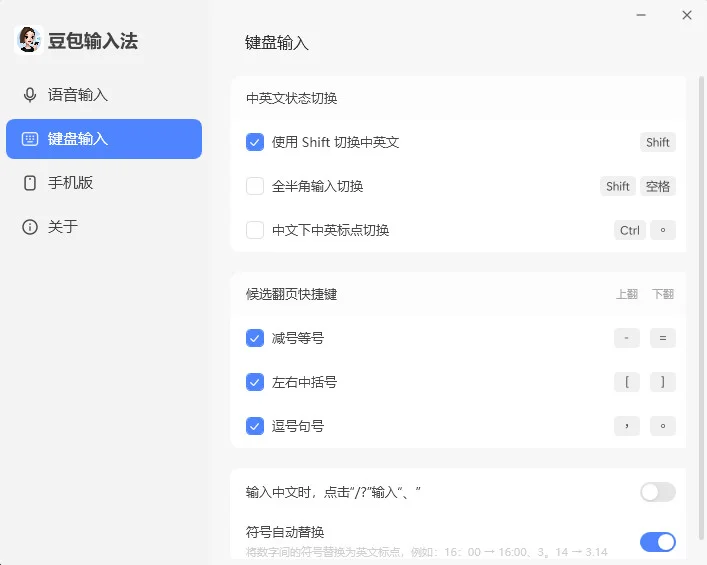Click the 空格 shortcut key badge
The width and height of the screenshot is (707, 565).
(658, 186)
